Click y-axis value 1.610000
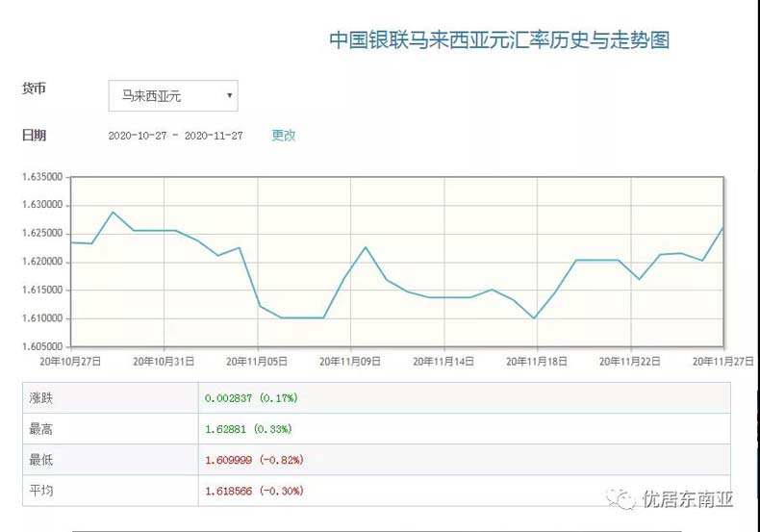Image resolution: width=760 pixels, height=532 pixels. pos(42,318)
